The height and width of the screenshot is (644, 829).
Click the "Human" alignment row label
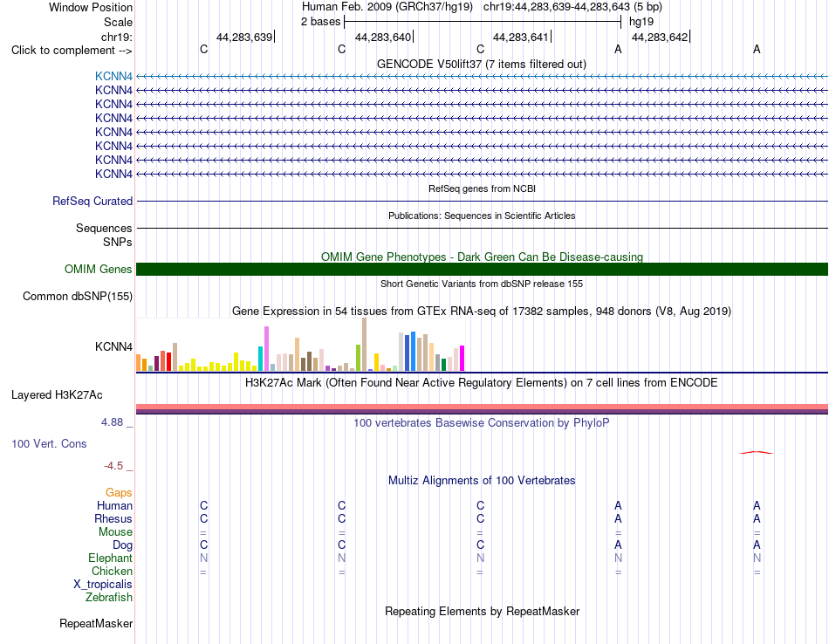click(114, 505)
